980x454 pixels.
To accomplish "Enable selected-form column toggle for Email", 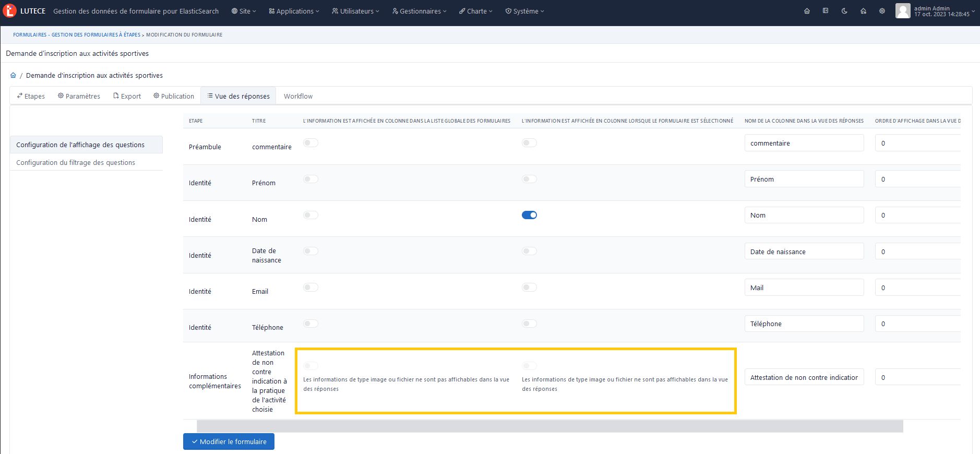I will coord(529,288).
